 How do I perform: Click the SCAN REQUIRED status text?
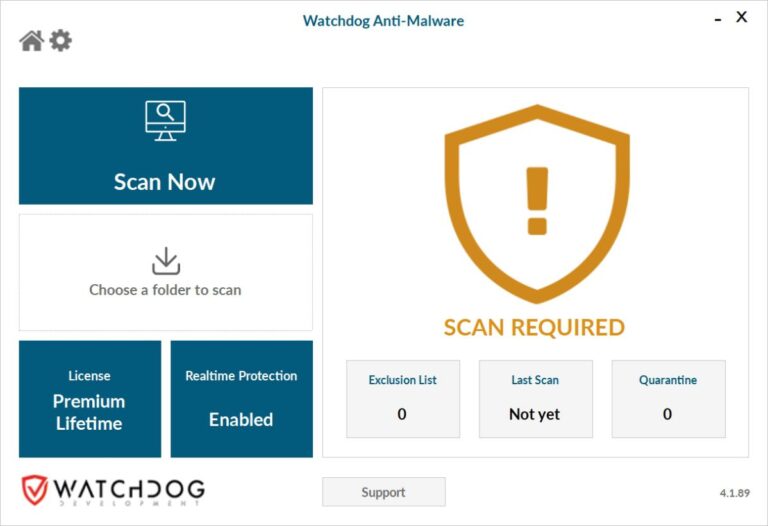tap(534, 327)
